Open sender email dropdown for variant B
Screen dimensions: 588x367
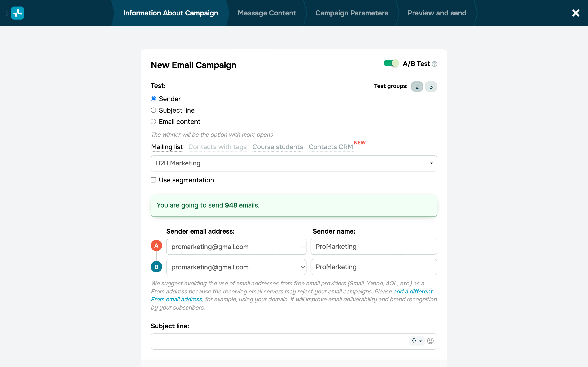pos(236,267)
